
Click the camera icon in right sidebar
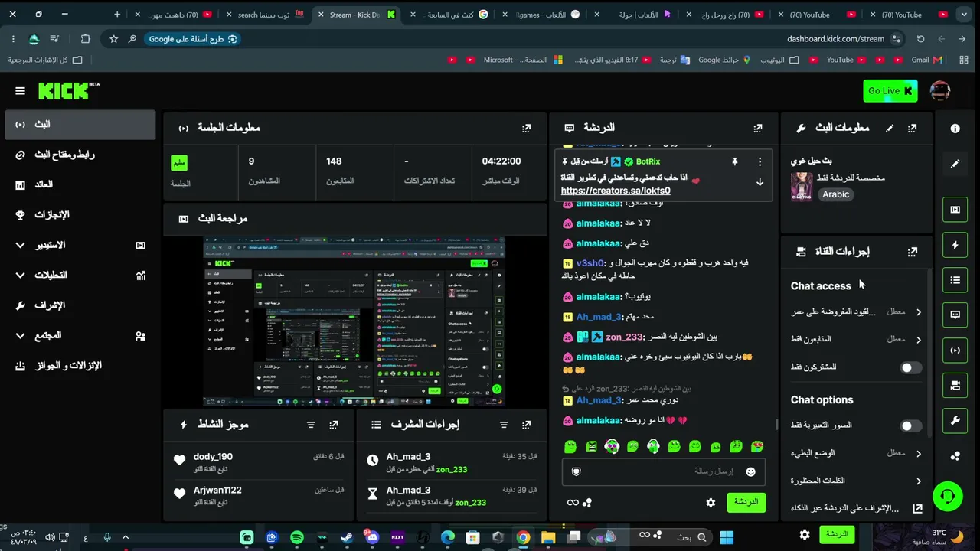tap(955, 386)
